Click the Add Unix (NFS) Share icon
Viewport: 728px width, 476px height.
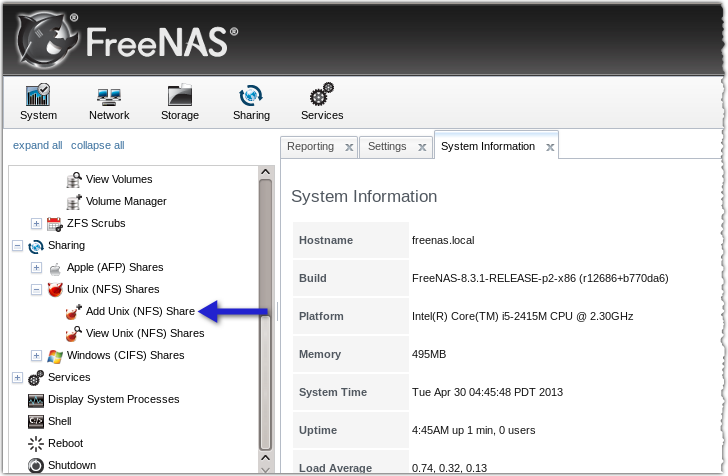pos(74,312)
